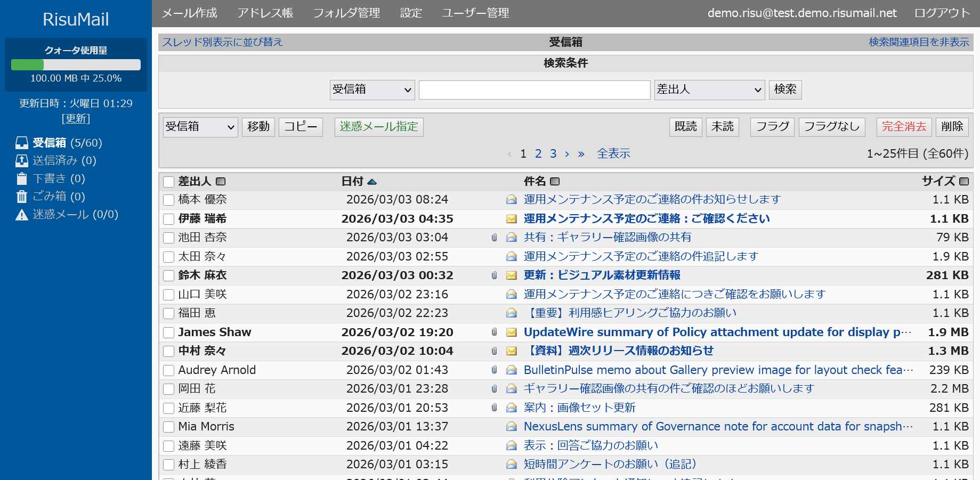Click attachment clip icon on James Shaw row
Image resolution: width=980 pixels, height=480 pixels.
[x=494, y=332]
